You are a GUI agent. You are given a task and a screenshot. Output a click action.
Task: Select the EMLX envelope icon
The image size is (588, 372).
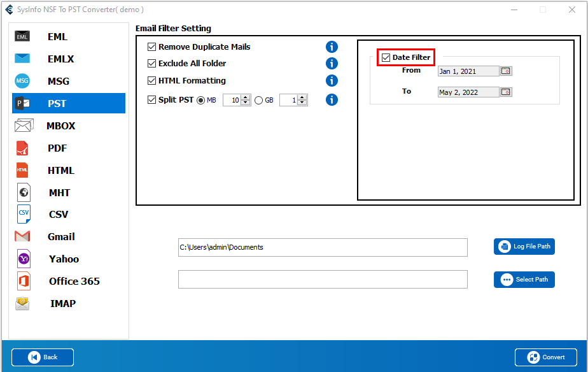click(22, 59)
